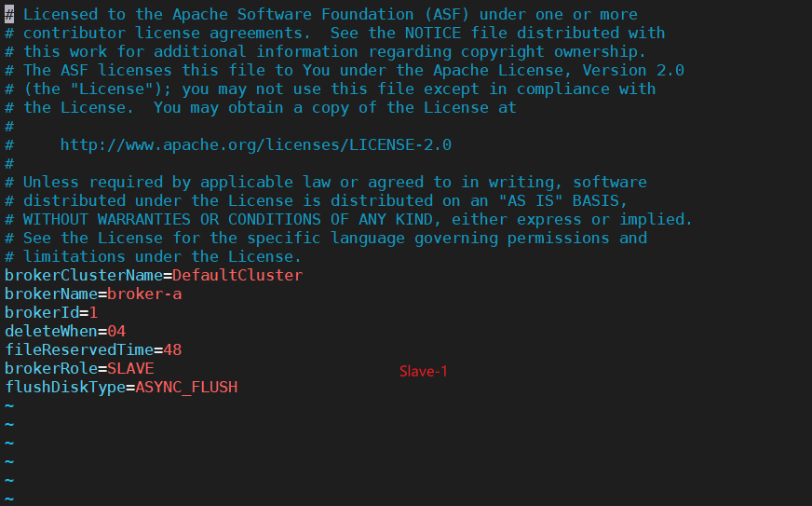The width and height of the screenshot is (812, 506).
Task: Click the highlighted cursor at first hash
Action: 9,15
